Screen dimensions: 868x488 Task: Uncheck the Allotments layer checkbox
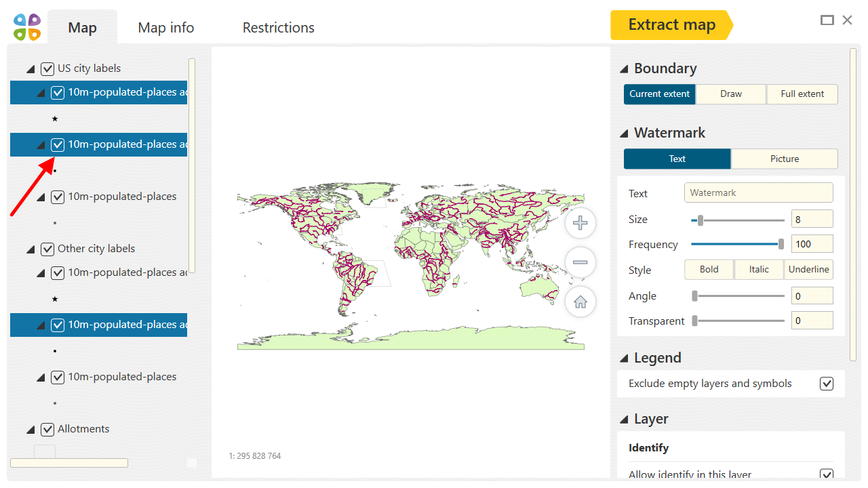pyautogui.click(x=47, y=429)
